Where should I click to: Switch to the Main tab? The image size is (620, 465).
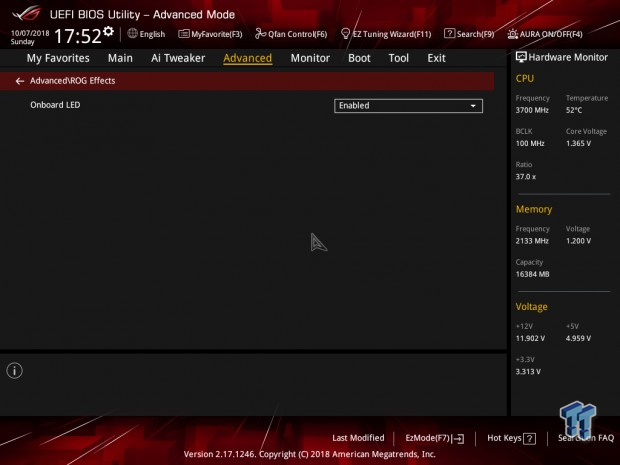point(120,58)
